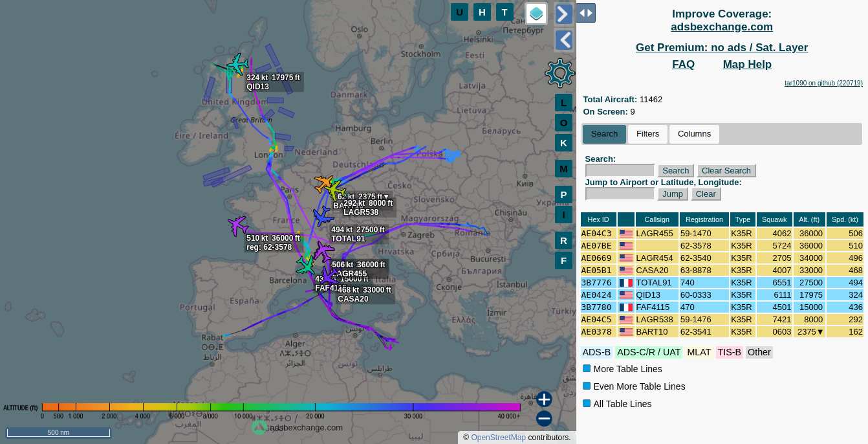The image size is (868, 444).
Task: Enable More Table Lines checkbox
Action: (x=587, y=368)
